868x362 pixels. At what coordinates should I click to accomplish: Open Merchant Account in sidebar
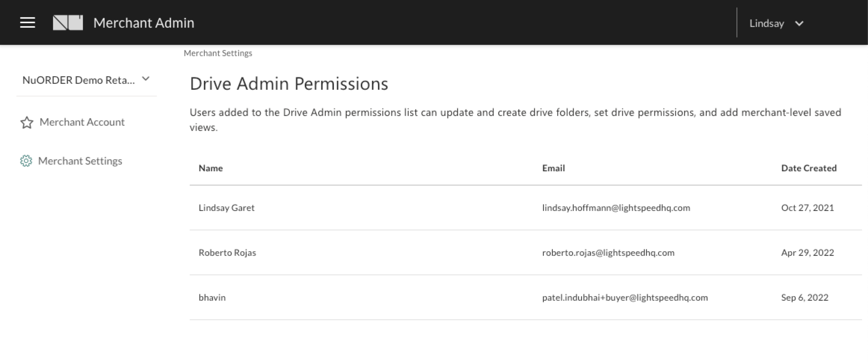[x=82, y=122]
